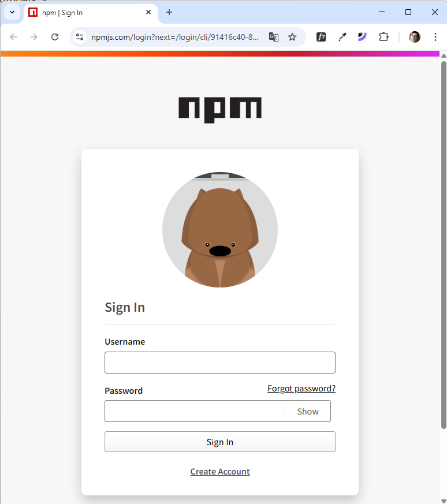Toggle password visibility with Show
The width and height of the screenshot is (447, 504).
tap(307, 412)
